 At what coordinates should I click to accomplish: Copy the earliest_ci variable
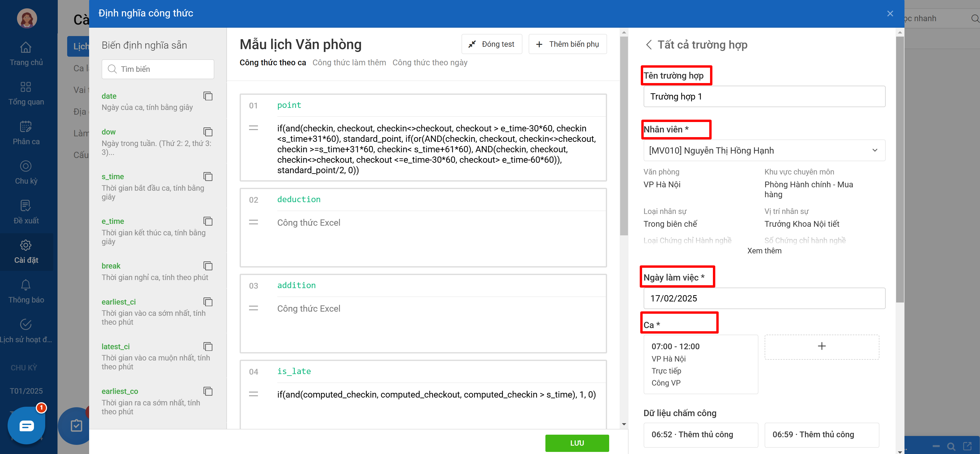tap(208, 302)
